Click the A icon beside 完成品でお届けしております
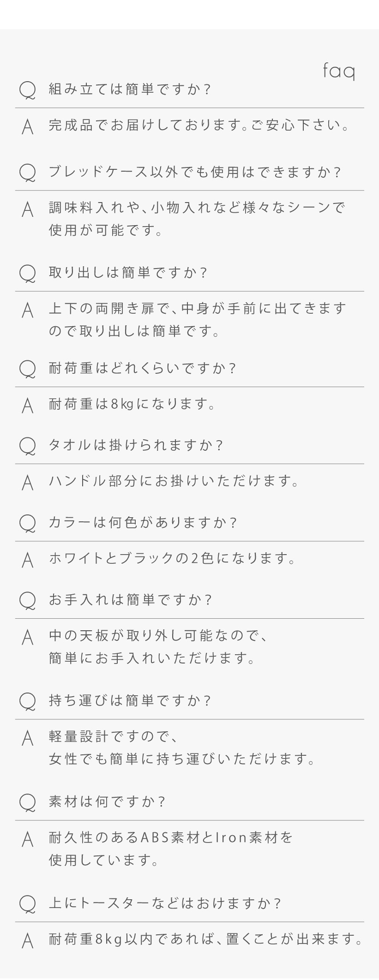 pos(28,126)
